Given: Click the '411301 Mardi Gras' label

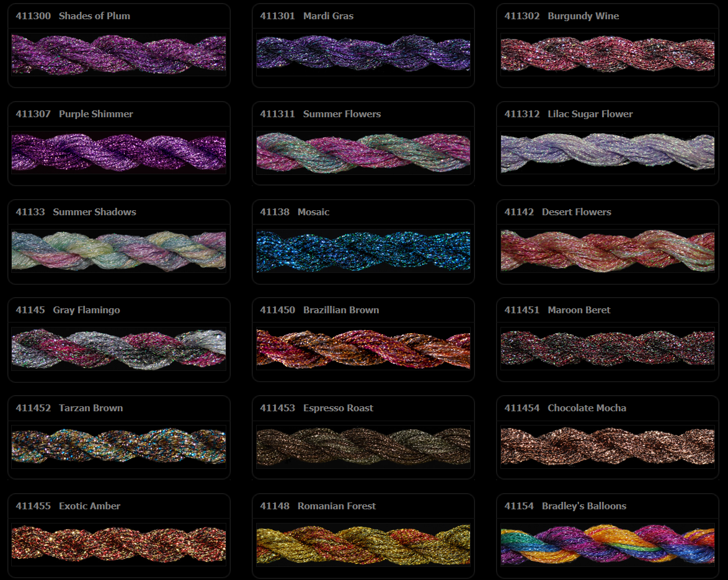Looking at the screenshot, I should point(307,16).
